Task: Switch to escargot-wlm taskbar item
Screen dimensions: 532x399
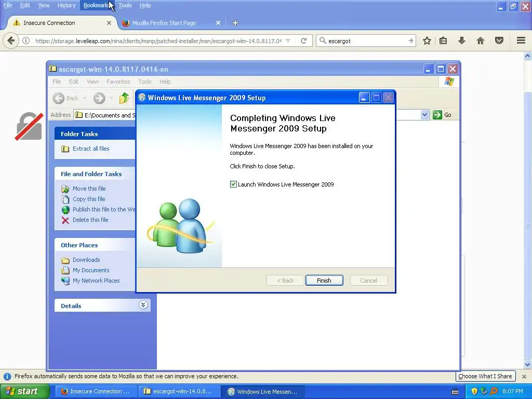Action: (179, 392)
